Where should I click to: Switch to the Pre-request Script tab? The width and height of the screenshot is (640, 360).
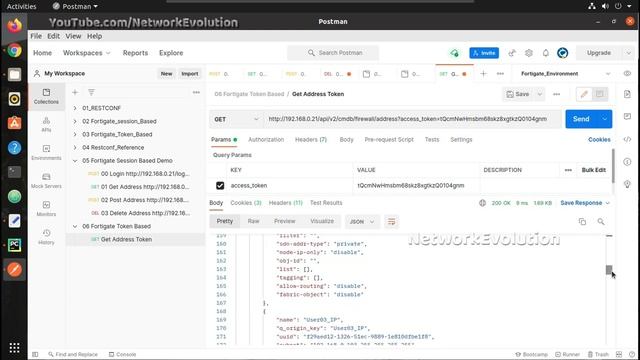(x=389, y=140)
